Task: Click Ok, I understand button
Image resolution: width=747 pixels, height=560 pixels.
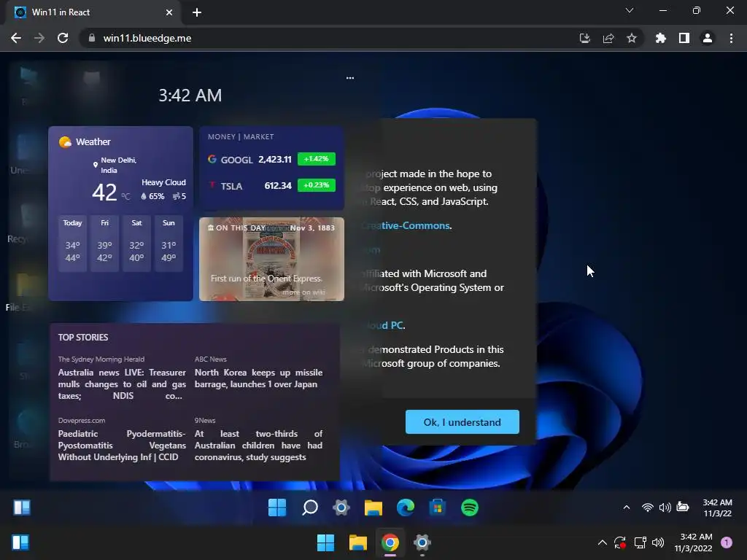Action: coord(462,422)
